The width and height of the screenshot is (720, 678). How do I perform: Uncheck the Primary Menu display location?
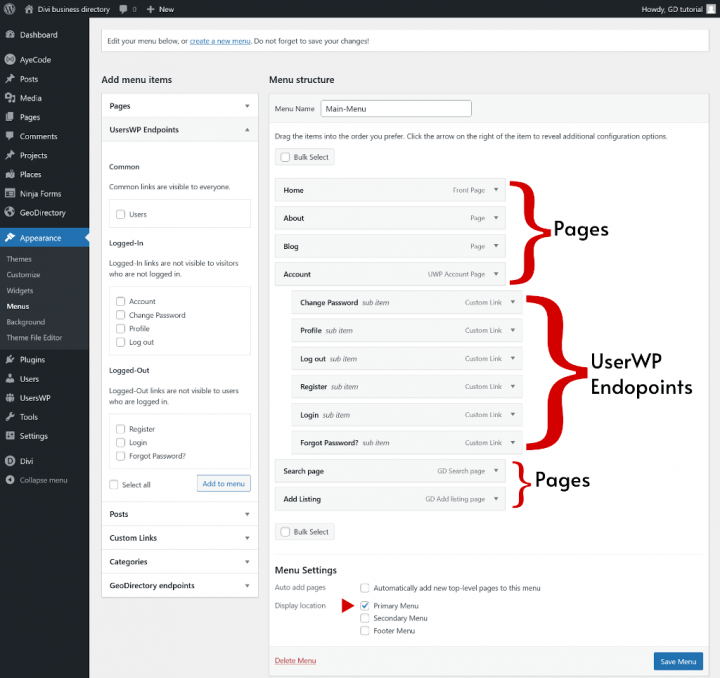(x=365, y=606)
